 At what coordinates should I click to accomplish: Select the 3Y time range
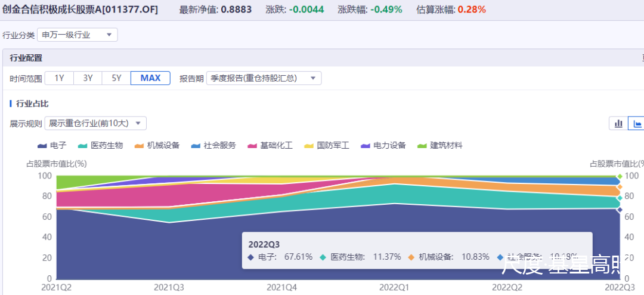point(88,78)
